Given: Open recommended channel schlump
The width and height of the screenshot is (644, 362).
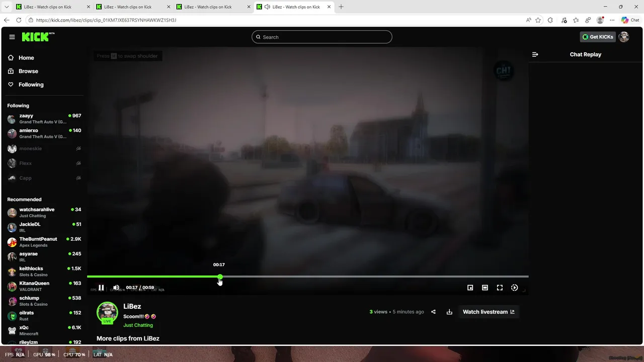Looking at the screenshot, I should pos(44,301).
